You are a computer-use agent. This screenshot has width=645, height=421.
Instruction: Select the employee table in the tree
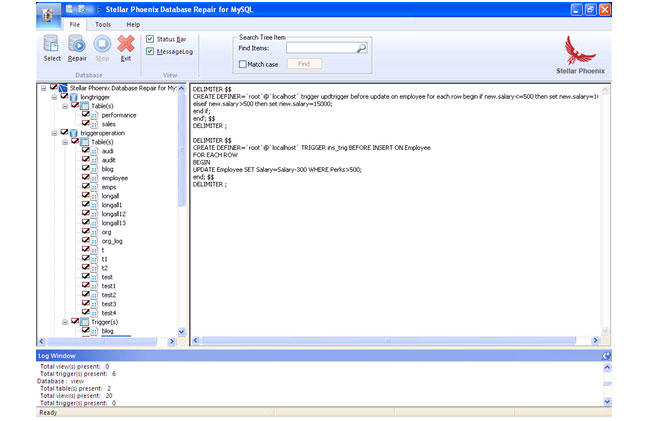point(115,178)
